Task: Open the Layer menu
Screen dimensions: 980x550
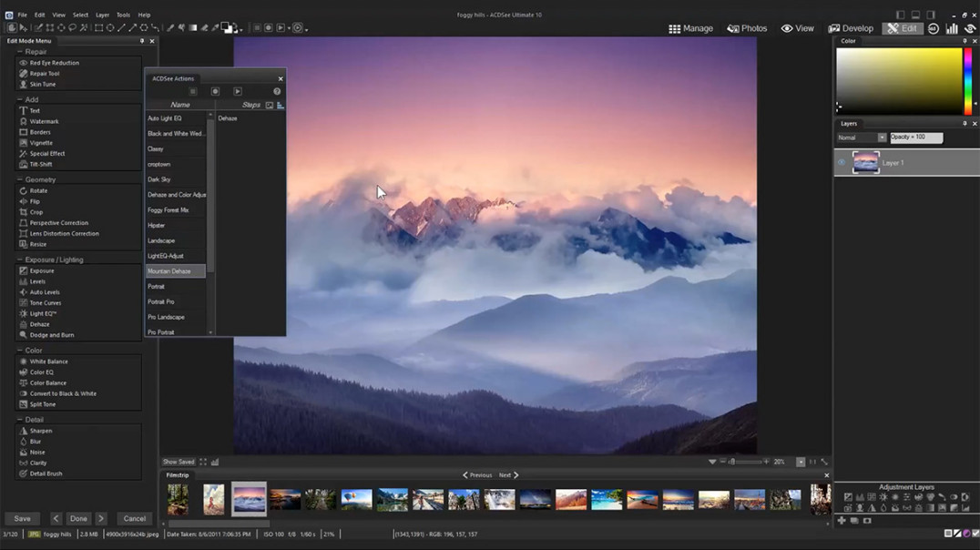Action: click(x=103, y=15)
